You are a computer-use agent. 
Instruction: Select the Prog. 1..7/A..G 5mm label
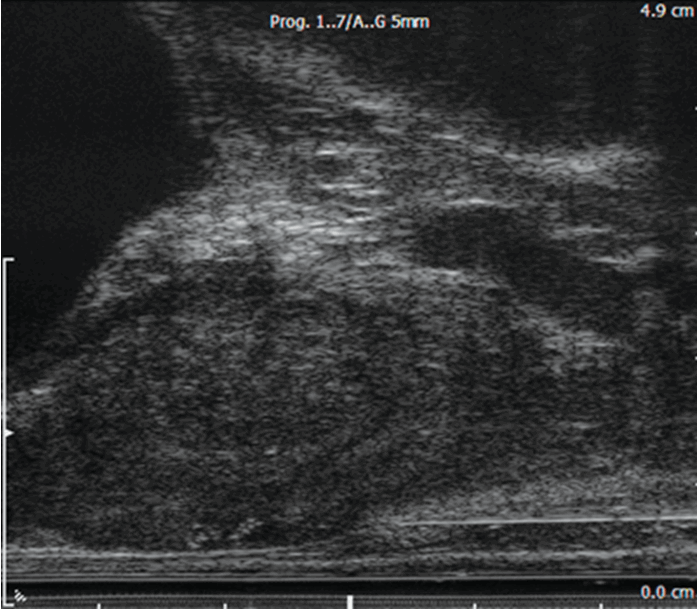pyautogui.click(x=349, y=21)
